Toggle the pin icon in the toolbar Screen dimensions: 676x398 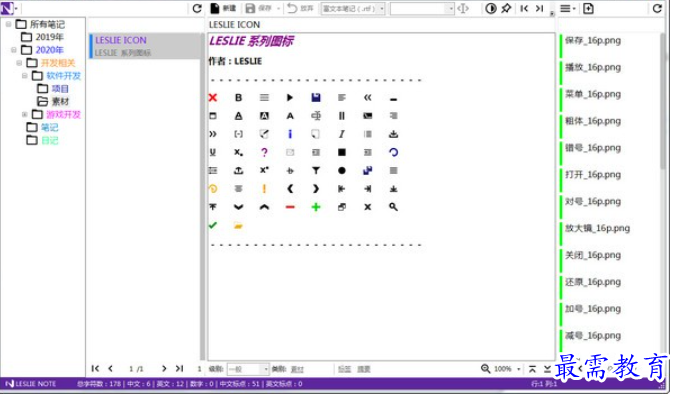pyautogui.click(x=506, y=8)
